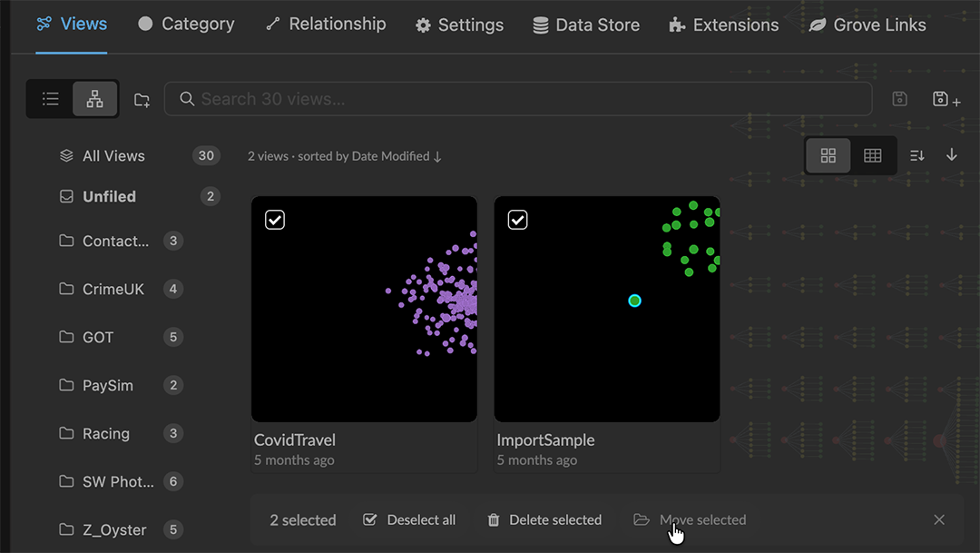This screenshot has height=553, width=980.
Task: Go to the Settings tab
Action: click(x=459, y=25)
